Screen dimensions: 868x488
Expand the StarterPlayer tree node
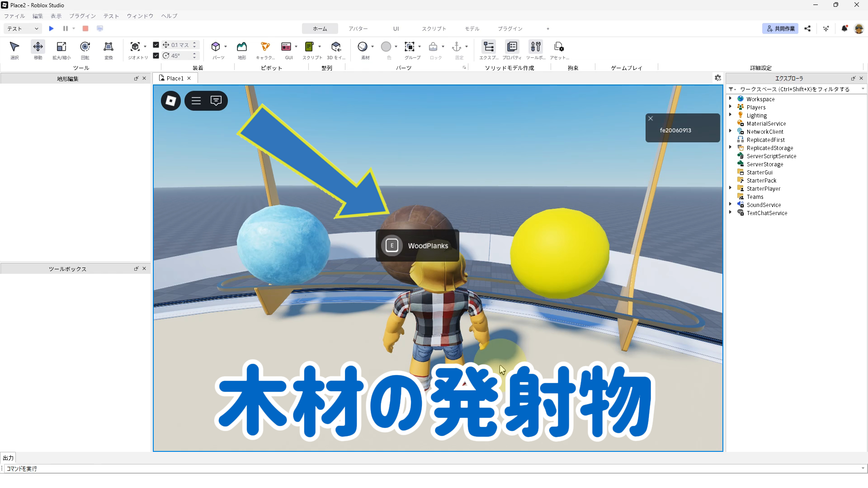[731, 188]
